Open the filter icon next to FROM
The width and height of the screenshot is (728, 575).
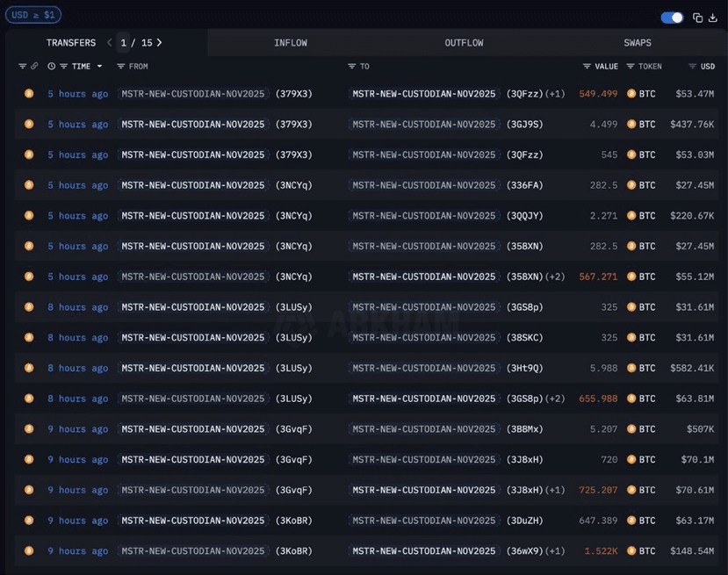(121, 67)
